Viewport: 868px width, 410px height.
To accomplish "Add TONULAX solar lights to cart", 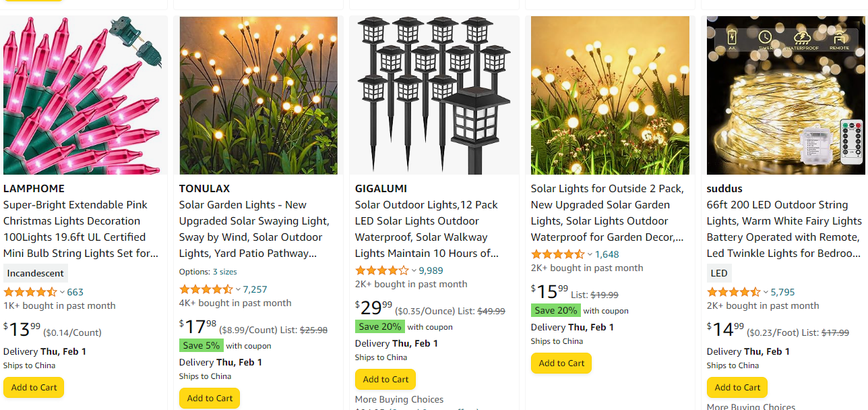I will click(x=210, y=399).
